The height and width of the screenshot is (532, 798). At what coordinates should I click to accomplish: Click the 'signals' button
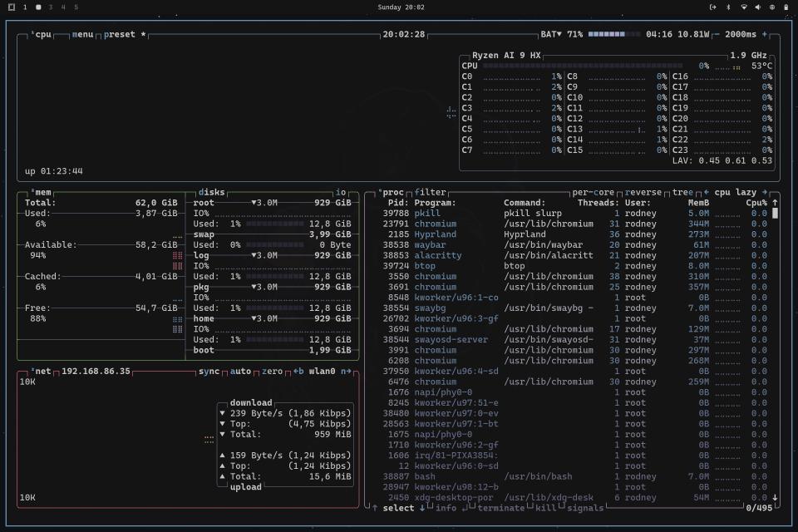coord(585,508)
